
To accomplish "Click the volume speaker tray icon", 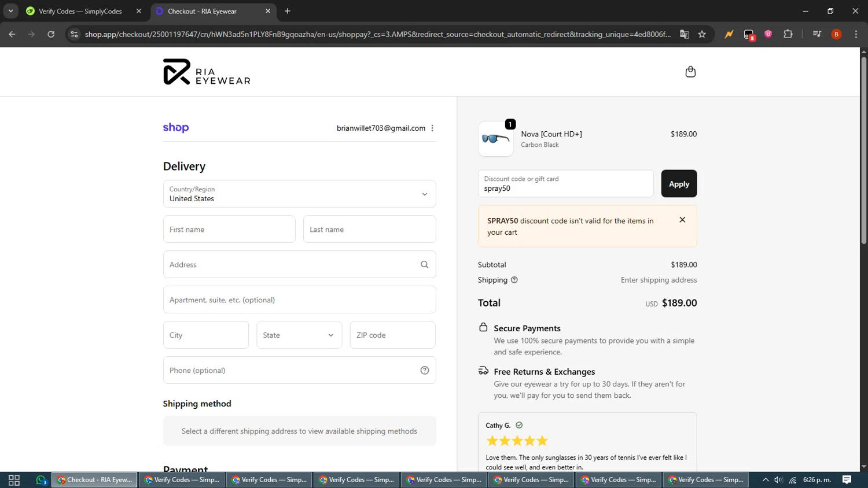I will tap(778, 480).
